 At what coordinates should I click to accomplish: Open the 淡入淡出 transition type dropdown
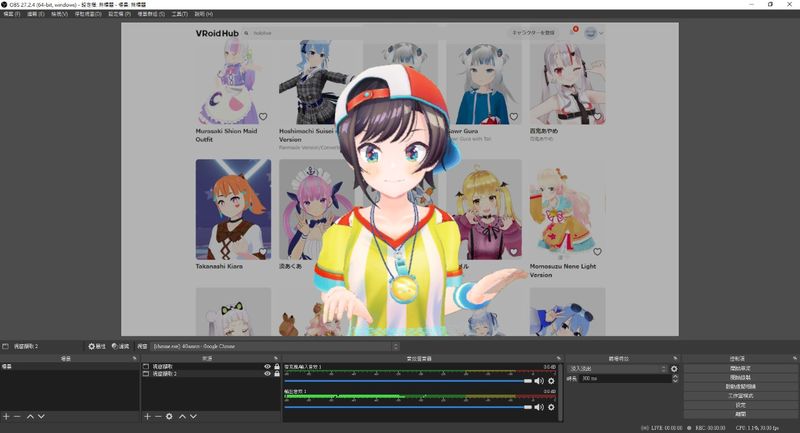(x=617, y=369)
